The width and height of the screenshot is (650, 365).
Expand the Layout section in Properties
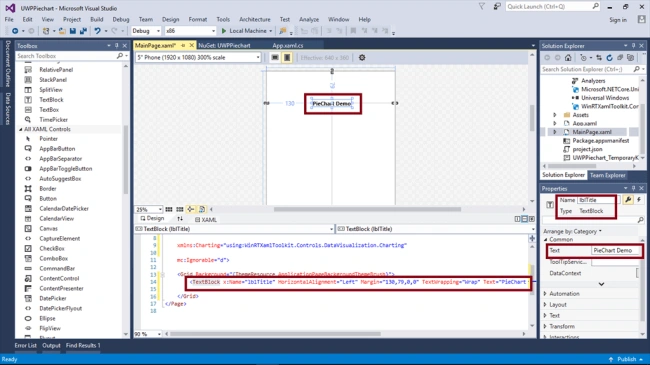coord(558,304)
